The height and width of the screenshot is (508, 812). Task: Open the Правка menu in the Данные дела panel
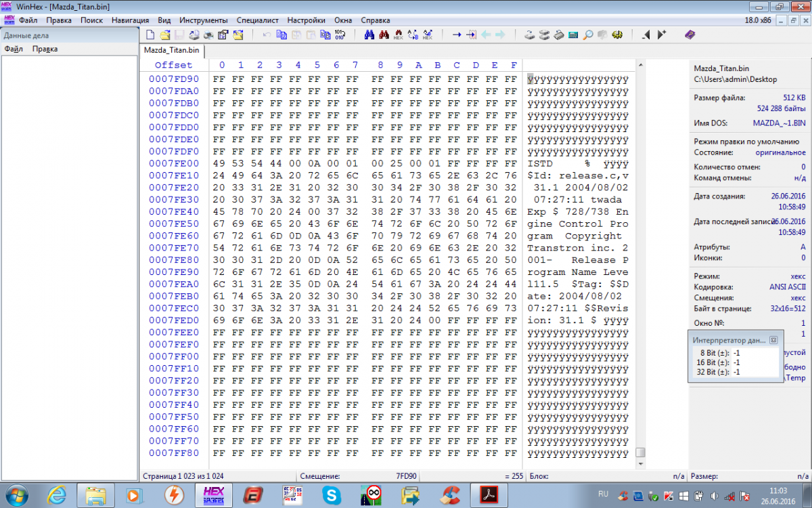click(x=45, y=49)
